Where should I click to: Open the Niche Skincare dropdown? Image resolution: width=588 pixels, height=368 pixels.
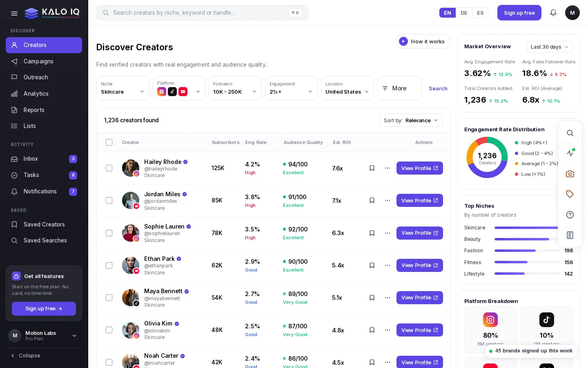tap(123, 88)
